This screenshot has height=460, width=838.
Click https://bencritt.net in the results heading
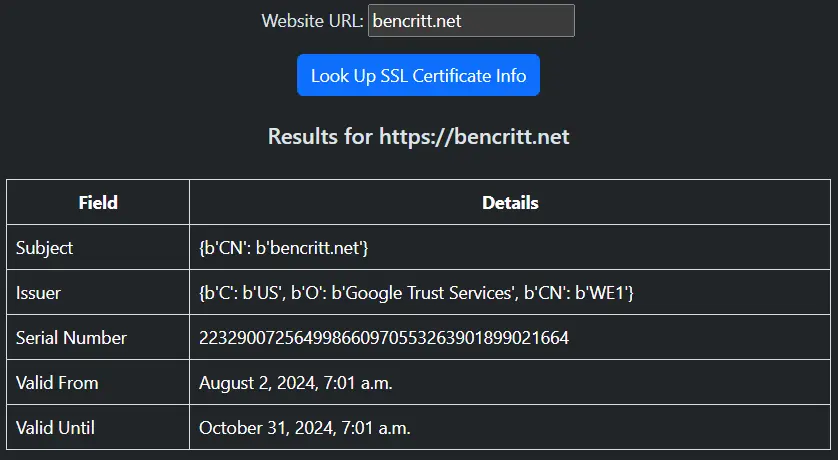[474, 136]
